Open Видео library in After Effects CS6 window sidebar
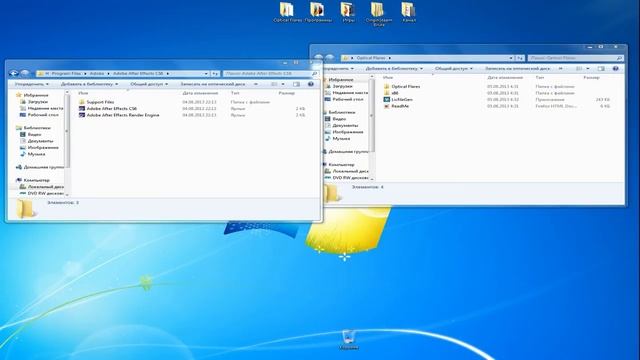This screenshot has width=640, height=360. [30, 134]
